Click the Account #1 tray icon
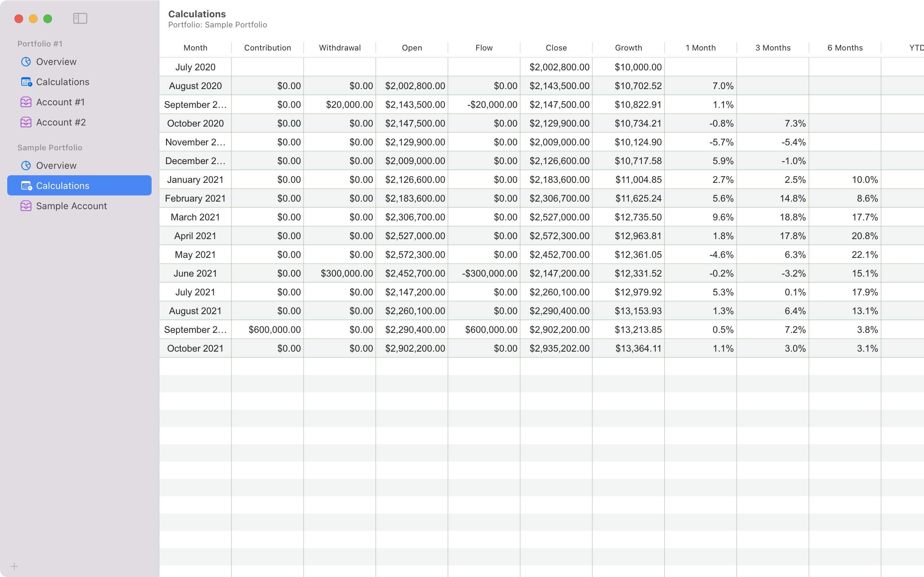This screenshot has height=577, width=924. (x=26, y=102)
